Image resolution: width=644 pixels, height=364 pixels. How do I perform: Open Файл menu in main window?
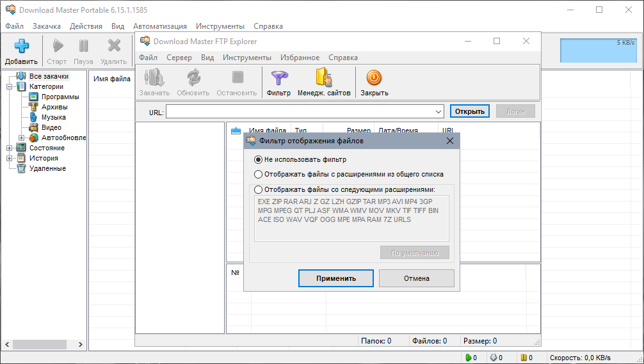click(14, 26)
